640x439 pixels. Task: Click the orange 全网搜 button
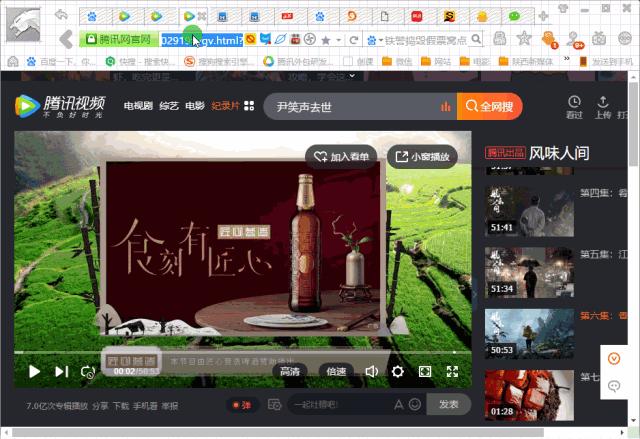pyautogui.click(x=489, y=106)
